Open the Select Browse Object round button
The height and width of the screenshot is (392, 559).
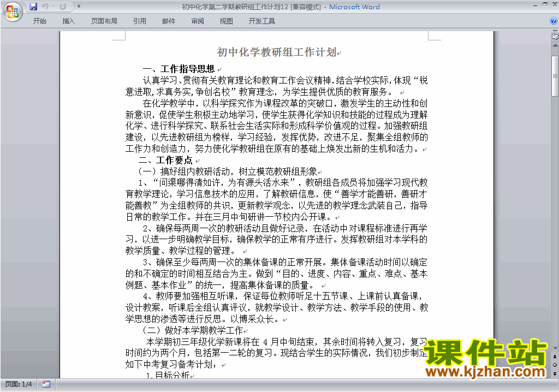pyautogui.click(x=555, y=365)
